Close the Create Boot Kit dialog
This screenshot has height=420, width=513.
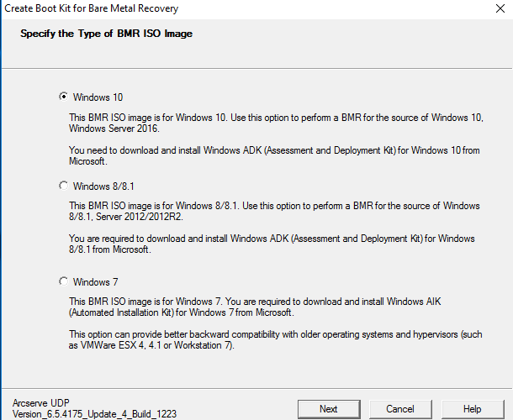(x=500, y=8)
